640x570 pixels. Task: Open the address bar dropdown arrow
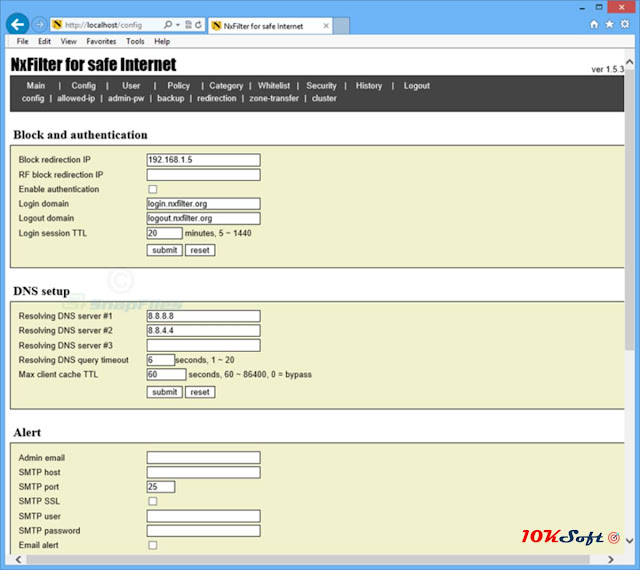(178, 25)
